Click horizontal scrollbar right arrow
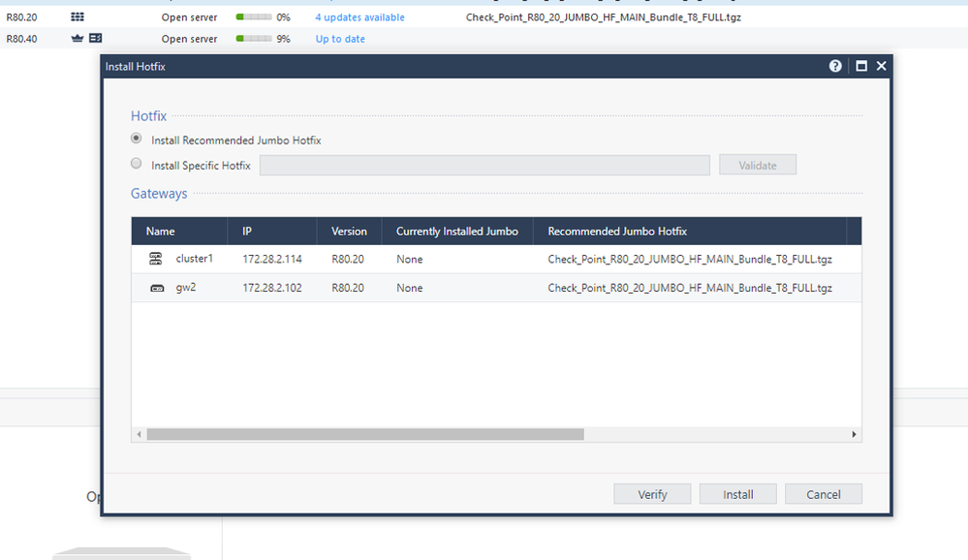This screenshot has height=560, width=968. point(855,435)
